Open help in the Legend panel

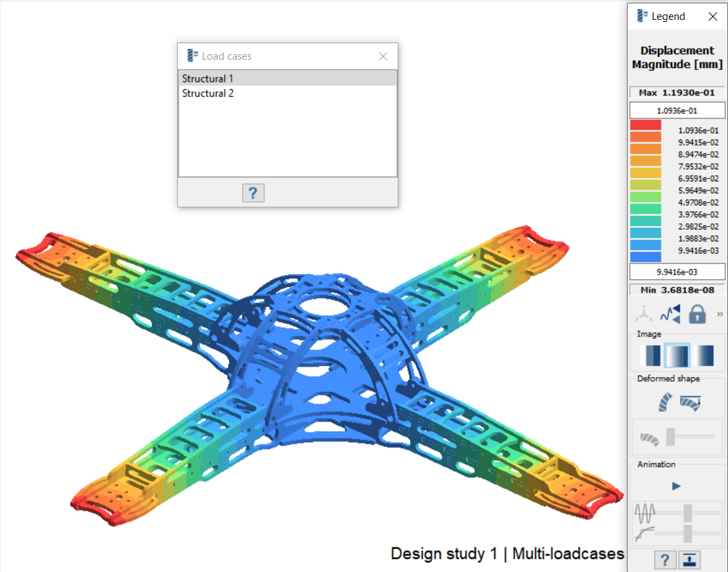664,560
